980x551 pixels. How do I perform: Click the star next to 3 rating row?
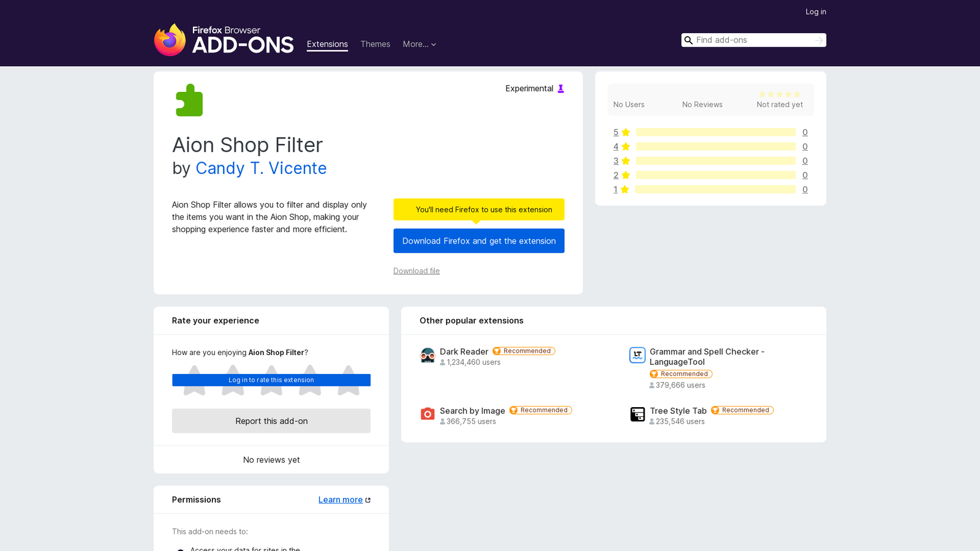pos(625,161)
